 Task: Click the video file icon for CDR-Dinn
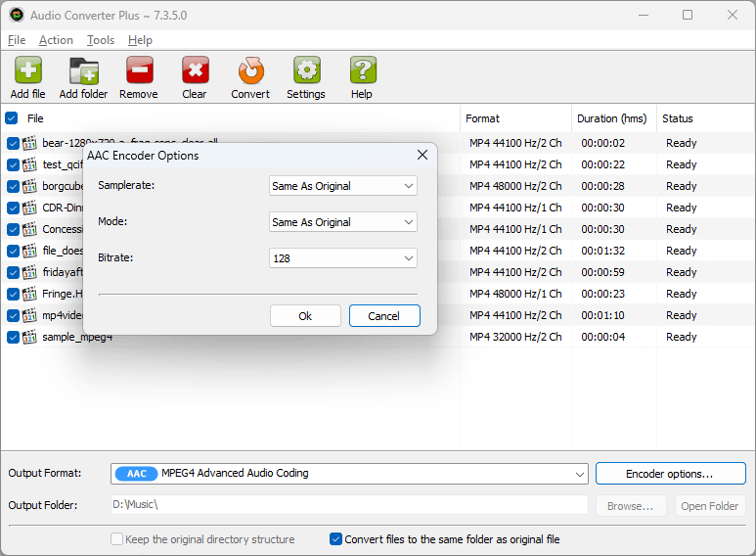[x=30, y=208]
